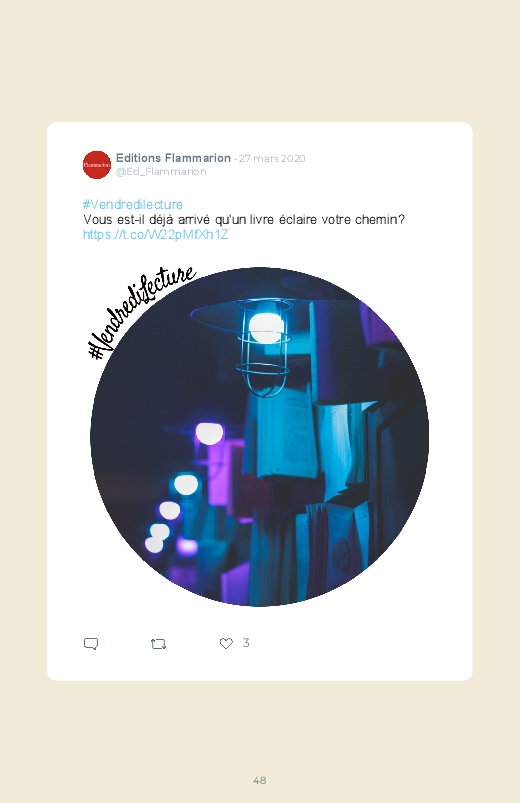Click the purple glowing bulb in photo
Viewport: 520px width, 803px height.
pyautogui.click(x=210, y=434)
